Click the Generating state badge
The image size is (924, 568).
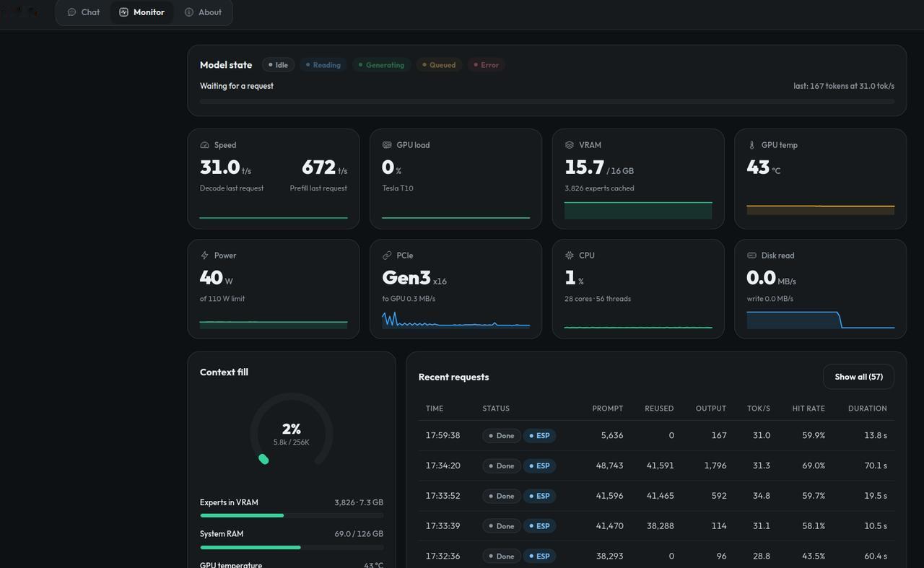[381, 65]
